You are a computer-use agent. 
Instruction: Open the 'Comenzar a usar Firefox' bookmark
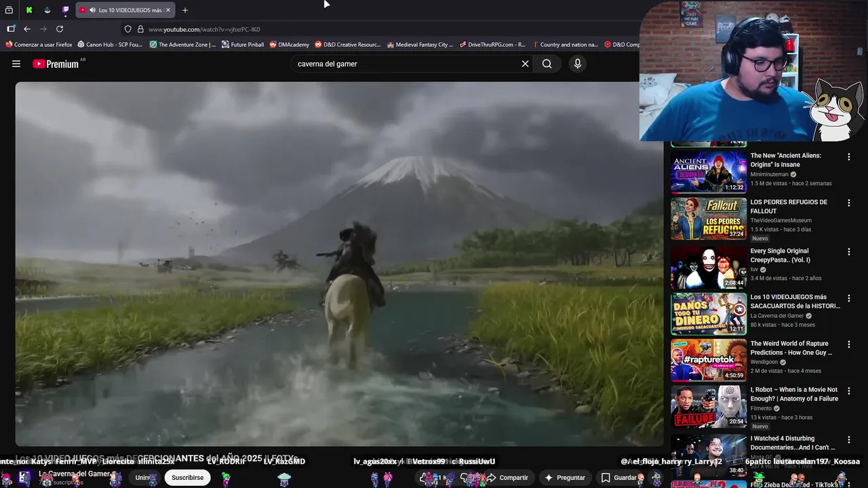pos(39,45)
